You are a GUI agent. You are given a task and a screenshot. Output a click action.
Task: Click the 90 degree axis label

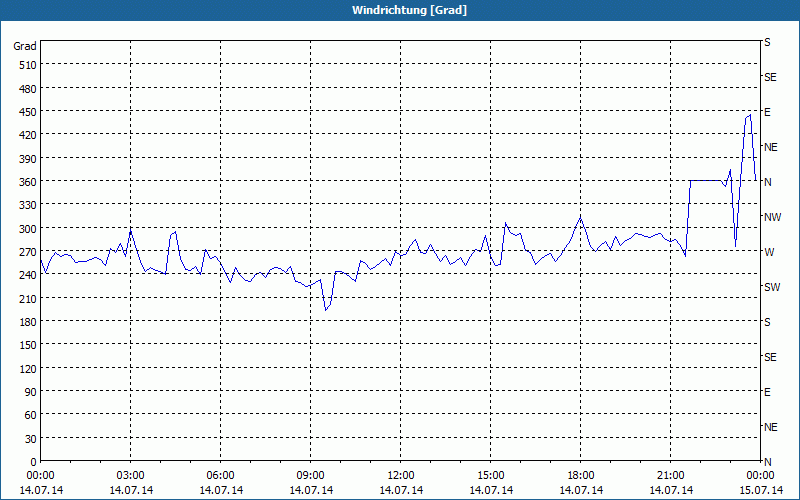point(31,392)
